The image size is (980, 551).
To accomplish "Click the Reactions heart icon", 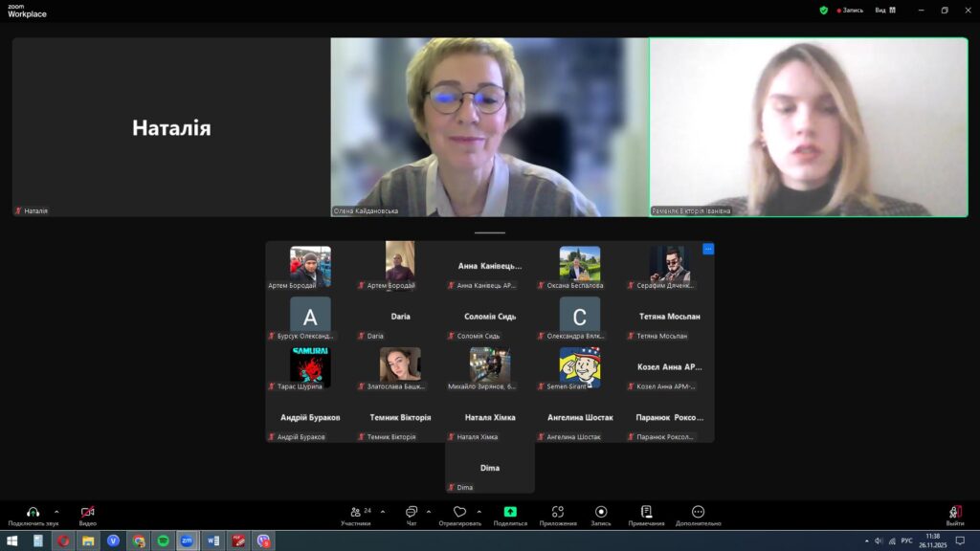I will [x=459, y=512].
